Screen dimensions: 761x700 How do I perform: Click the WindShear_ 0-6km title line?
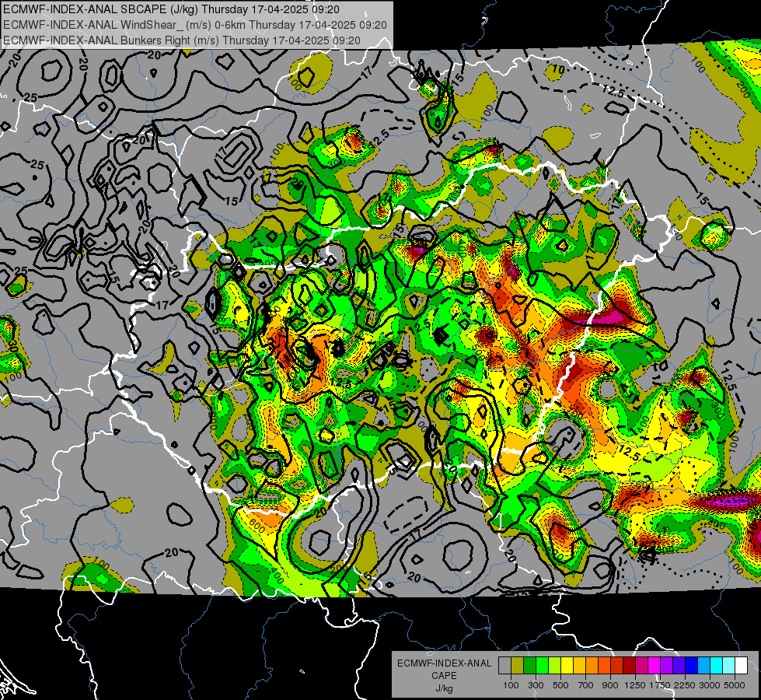[194, 25]
